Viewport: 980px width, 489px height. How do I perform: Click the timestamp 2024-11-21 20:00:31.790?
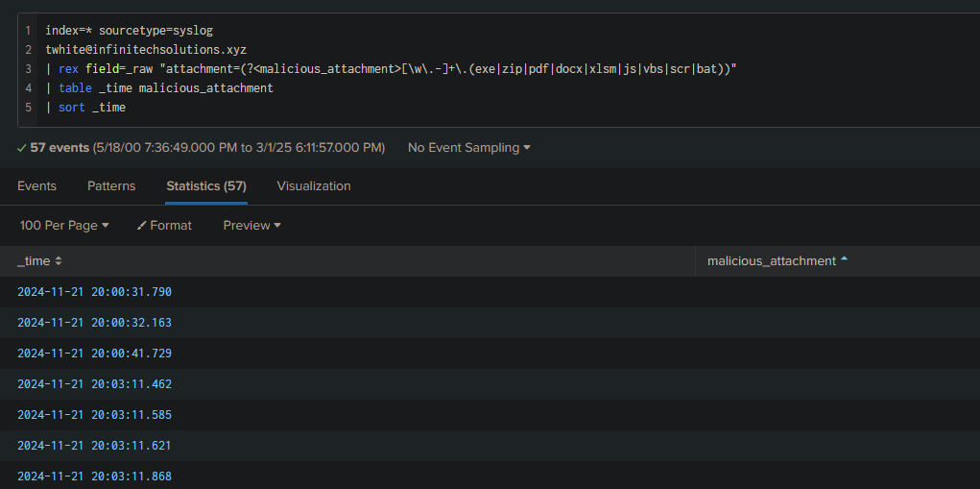[94, 292]
